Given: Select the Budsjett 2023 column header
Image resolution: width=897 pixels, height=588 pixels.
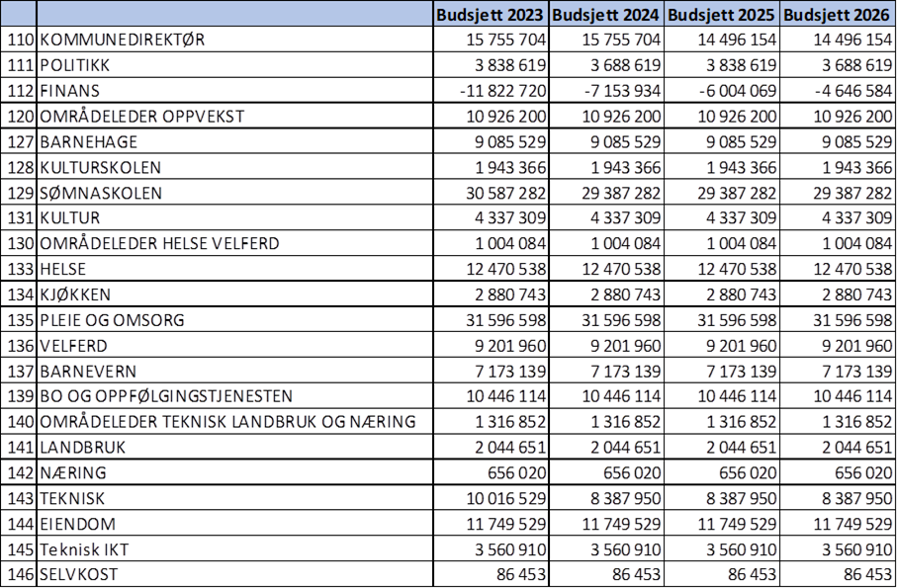Looking at the screenshot, I should (x=491, y=14).
